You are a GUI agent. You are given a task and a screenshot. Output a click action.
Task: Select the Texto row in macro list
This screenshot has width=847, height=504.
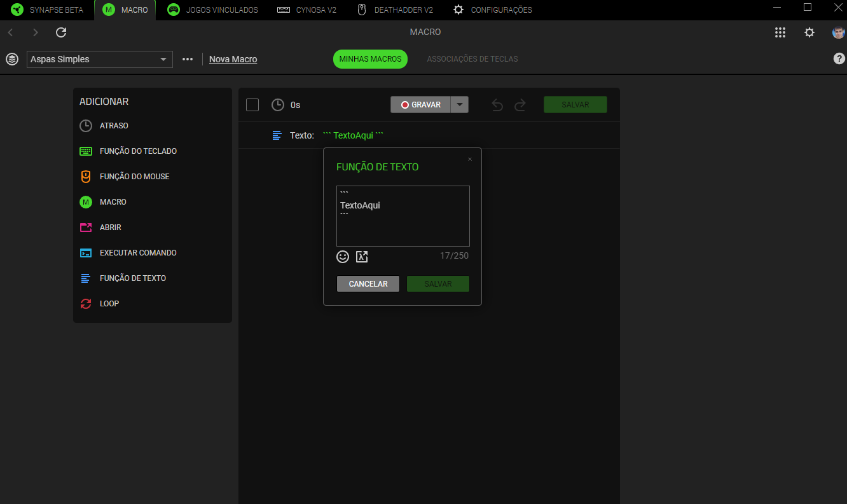[429, 135]
